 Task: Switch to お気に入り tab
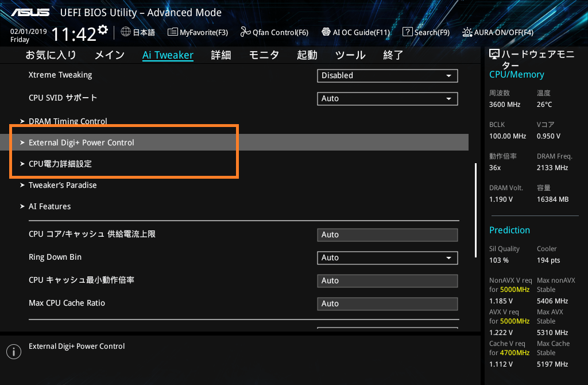click(x=51, y=55)
